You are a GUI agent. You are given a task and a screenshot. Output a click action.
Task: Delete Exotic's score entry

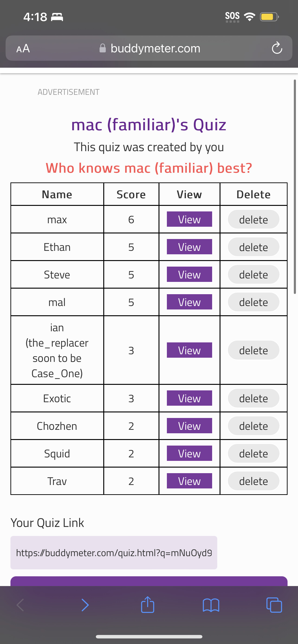tap(253, 398)
